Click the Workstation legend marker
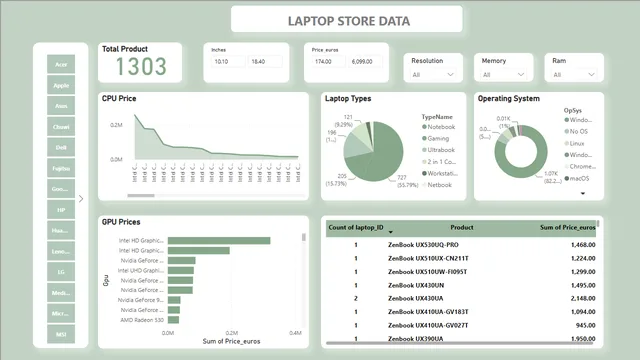 (424, 173)
